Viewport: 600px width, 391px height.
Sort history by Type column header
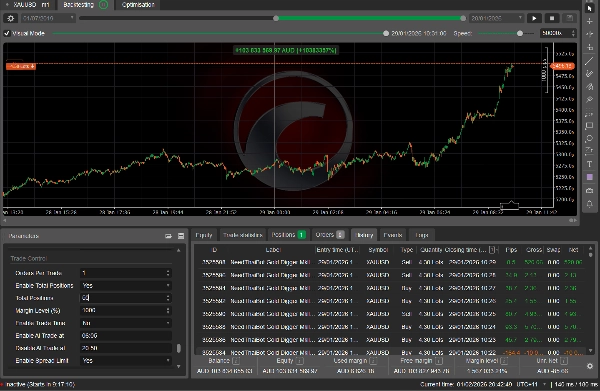(x=406, y=250)
